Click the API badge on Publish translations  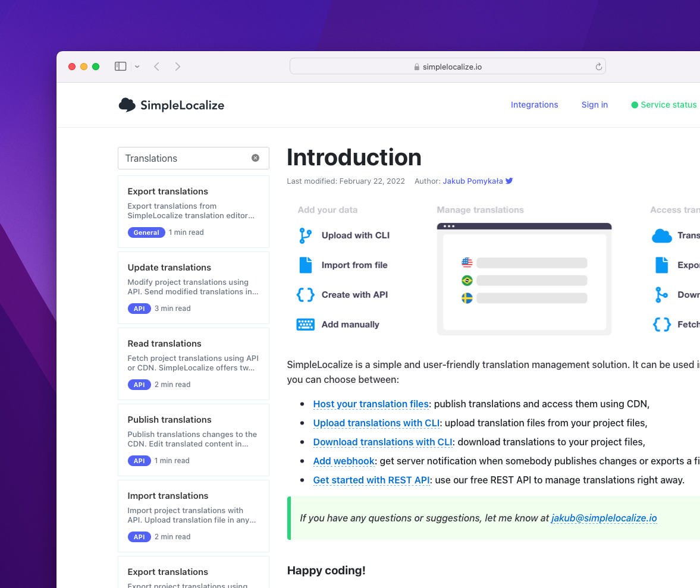(139, 461)
